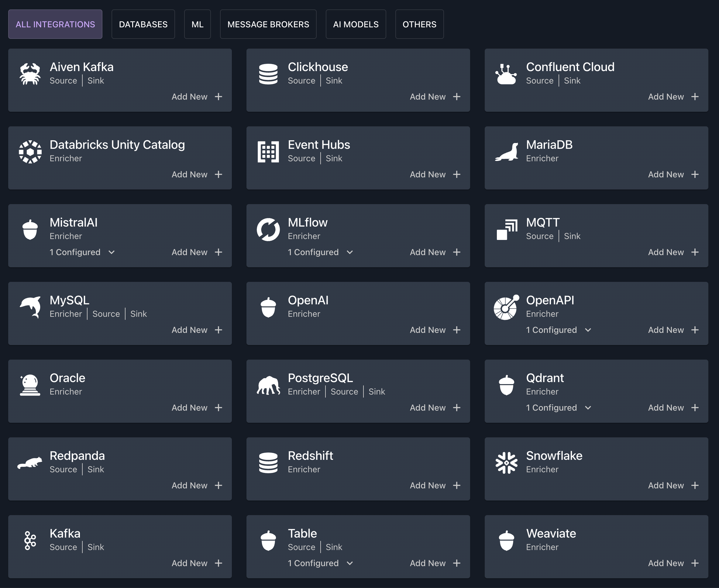Click the Redshift card title

[310, 456]
